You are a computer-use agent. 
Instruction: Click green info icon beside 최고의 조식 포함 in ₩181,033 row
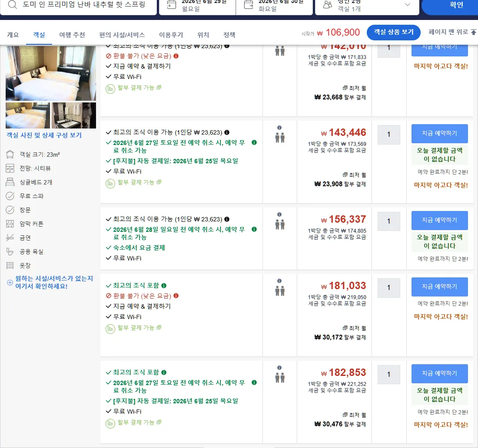(164, 286)
